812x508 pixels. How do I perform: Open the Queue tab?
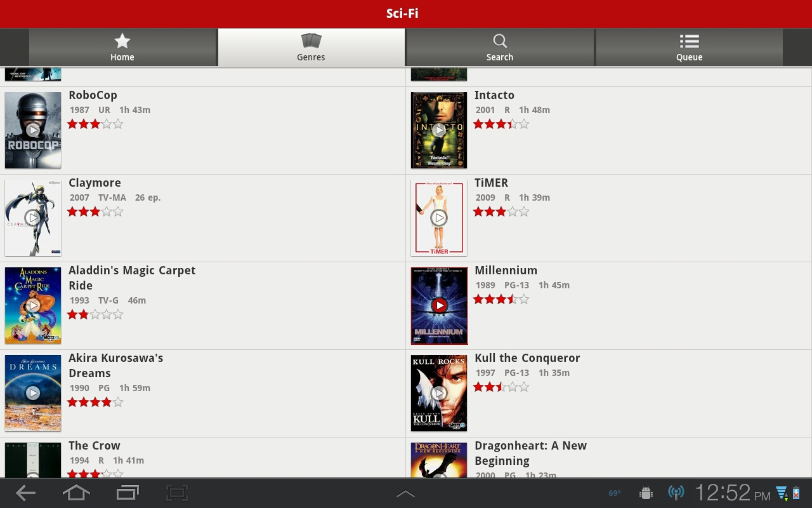click(x=689, y=48)
